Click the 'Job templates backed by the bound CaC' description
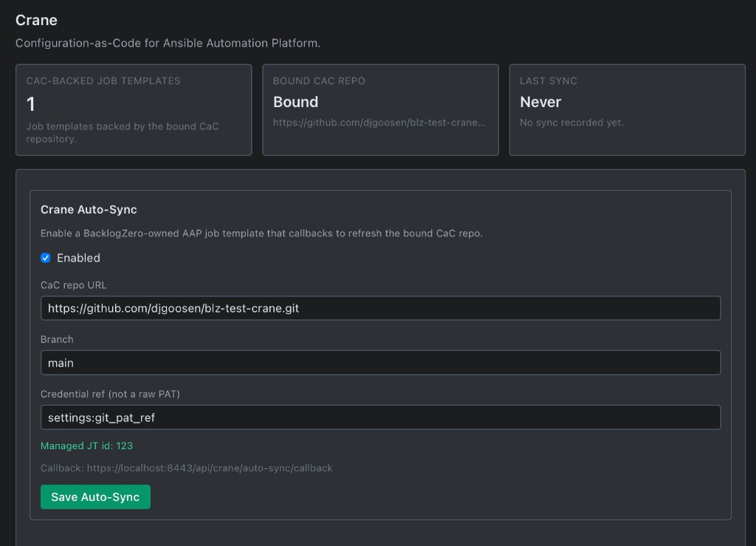The width and height of the screenshot is (756, 546). (x=123, y=133)
